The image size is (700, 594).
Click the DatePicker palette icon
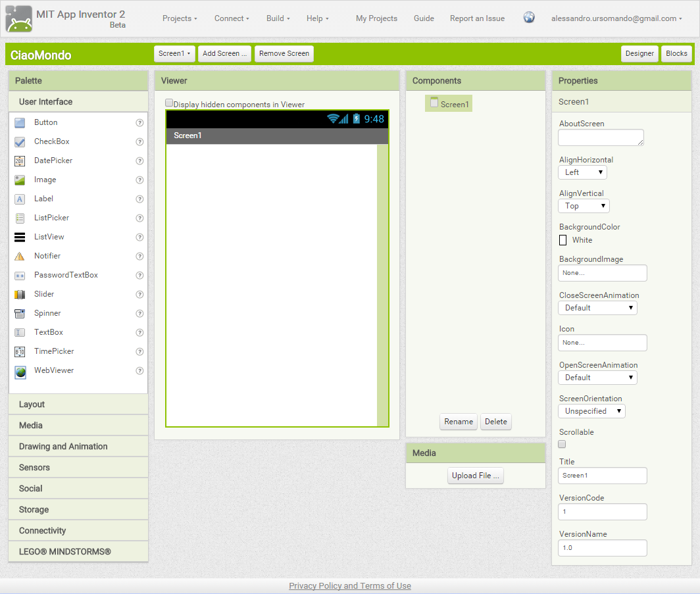[x=20, y=161]
